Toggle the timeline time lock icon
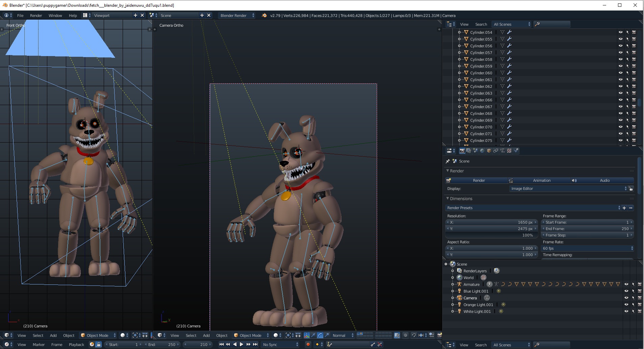 [99, 344]
